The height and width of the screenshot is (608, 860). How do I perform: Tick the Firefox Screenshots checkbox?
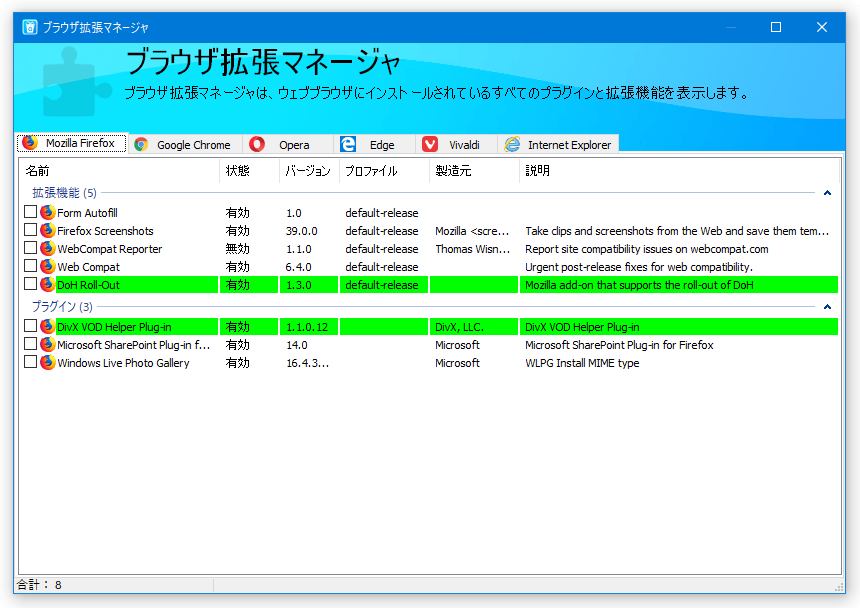click(31, 230)
